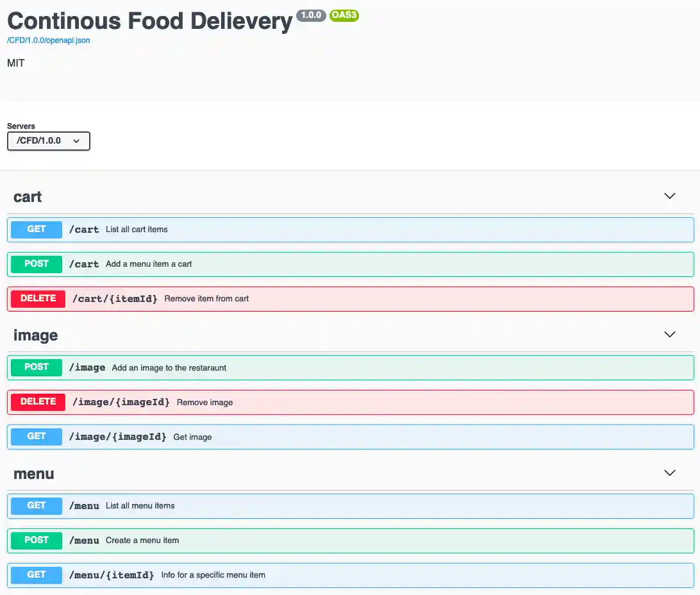Screen dimensions: 700x595
Task: Expand GET /image/{imageId} get image
Action: (350, 437)
